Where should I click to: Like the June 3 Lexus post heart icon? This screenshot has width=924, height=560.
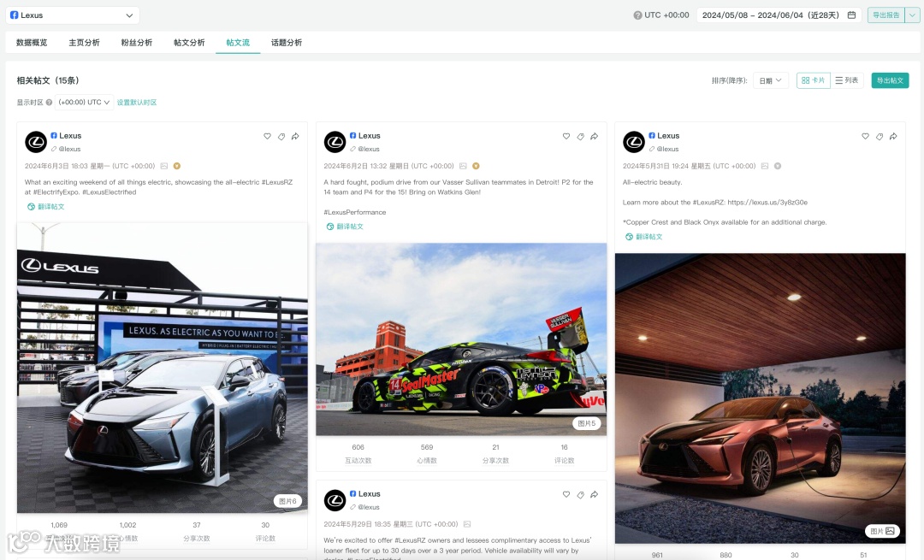[267, 136]
